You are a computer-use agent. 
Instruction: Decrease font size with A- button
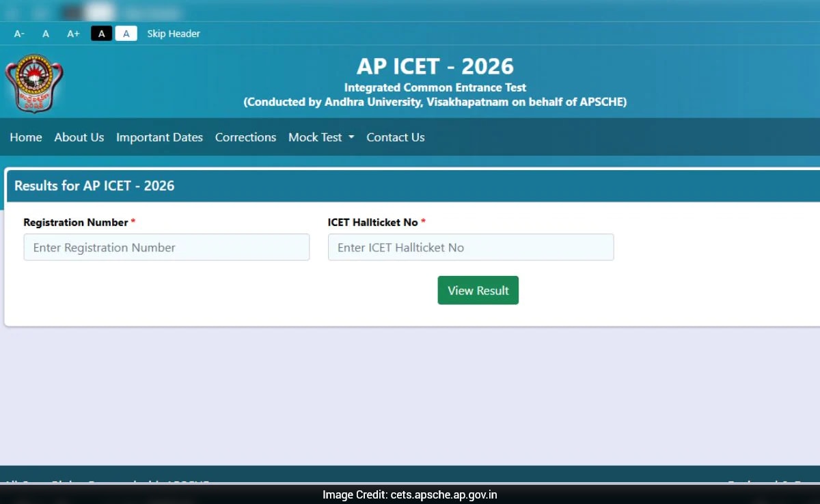point(19,33)
